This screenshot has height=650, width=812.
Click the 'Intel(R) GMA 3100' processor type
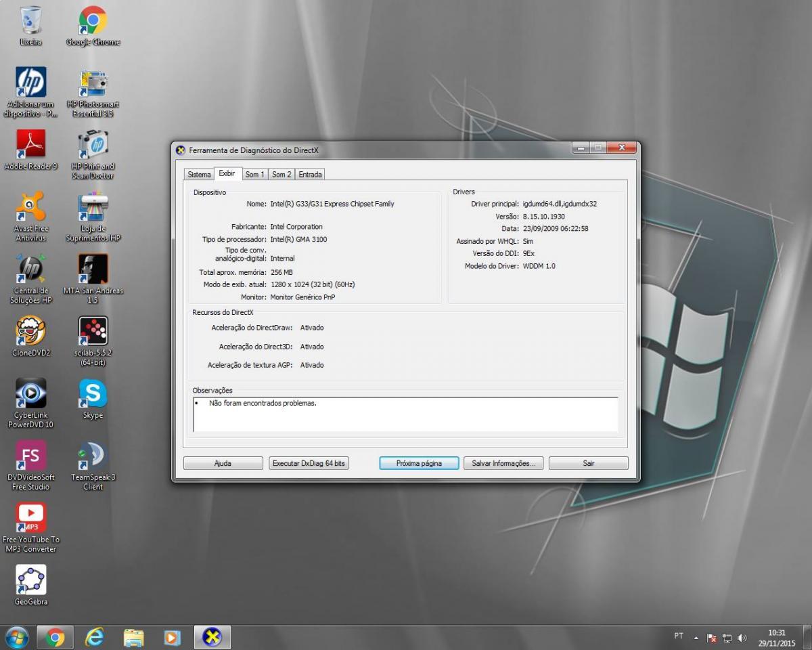[298, 240]
